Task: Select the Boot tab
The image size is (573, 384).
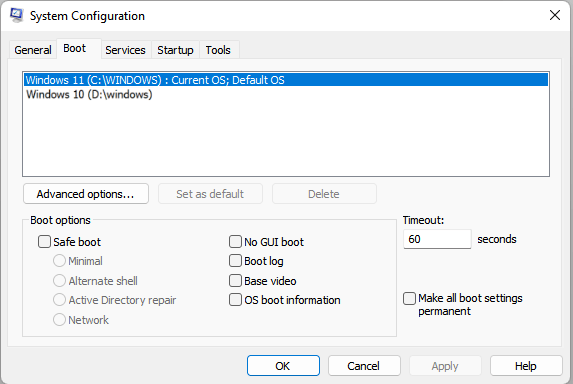Action: pyautogui.click(x=75, y=48)
